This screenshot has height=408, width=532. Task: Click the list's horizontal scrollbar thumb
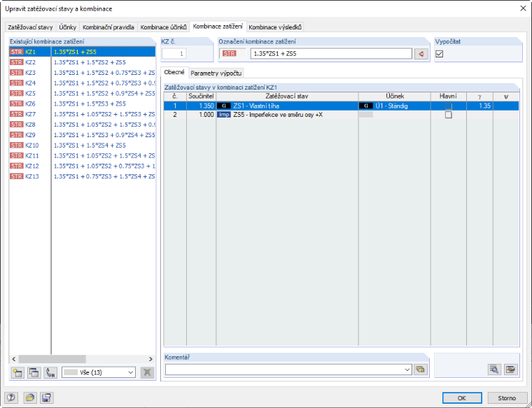coord(52,359)
